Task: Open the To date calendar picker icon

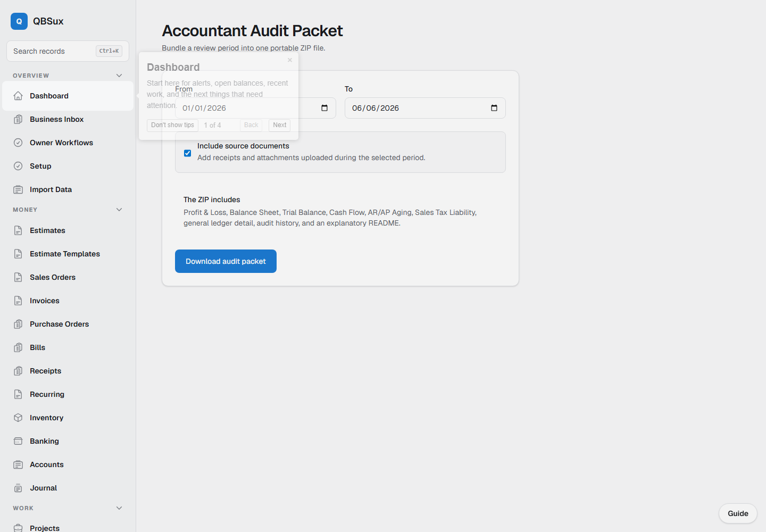Action: click(x=494, y=108)
